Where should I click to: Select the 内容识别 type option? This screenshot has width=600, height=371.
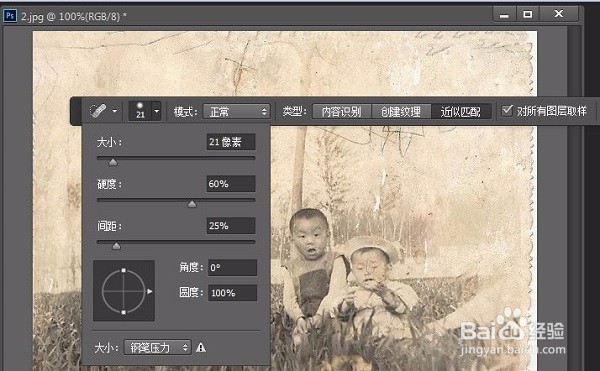342,112
